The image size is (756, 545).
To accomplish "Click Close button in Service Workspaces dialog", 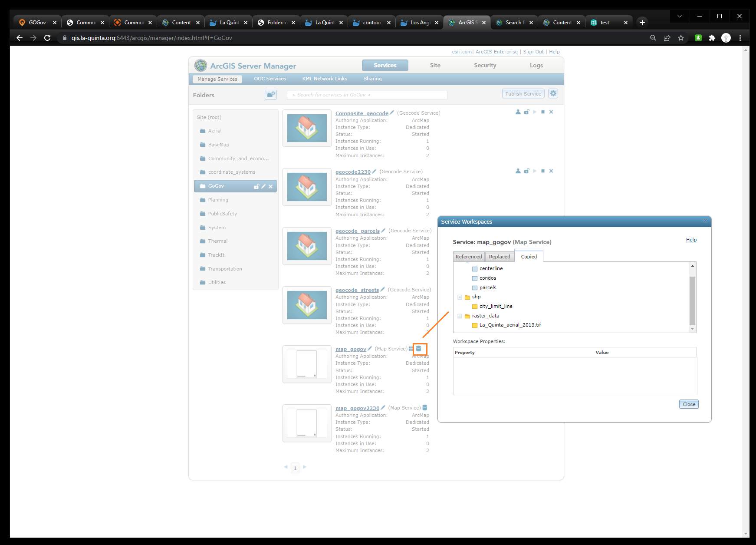I will [x=689, y=404].
